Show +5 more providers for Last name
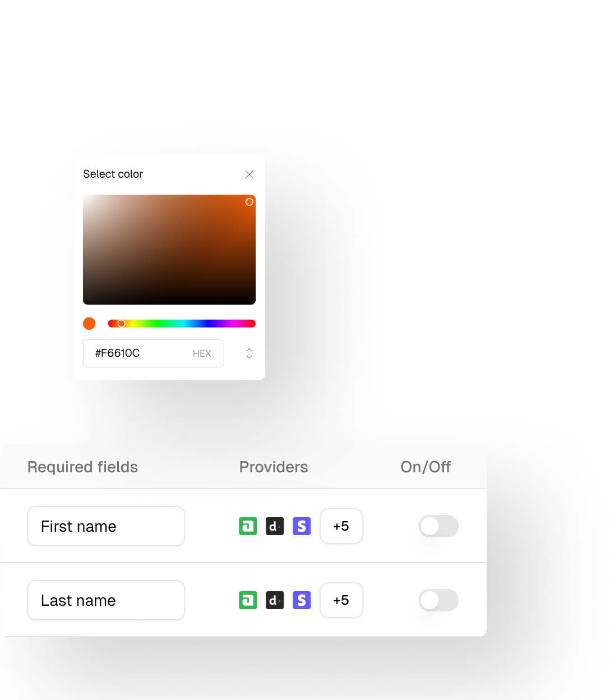This screenshot has width=610, height=700. click(341, 600)
